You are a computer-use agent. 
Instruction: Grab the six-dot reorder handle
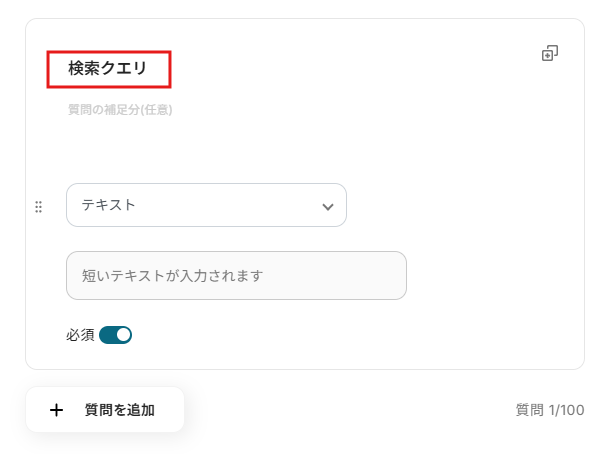(39, 207)
